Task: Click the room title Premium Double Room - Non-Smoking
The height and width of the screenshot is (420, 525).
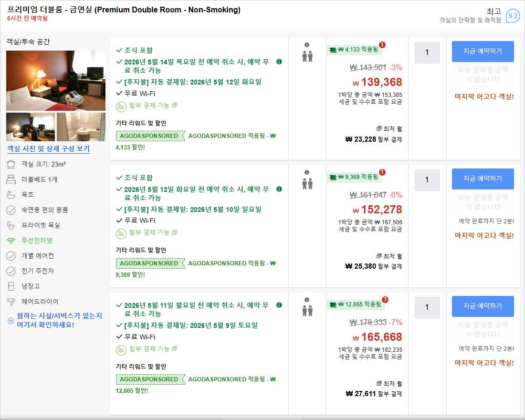Action: [124, 10]
